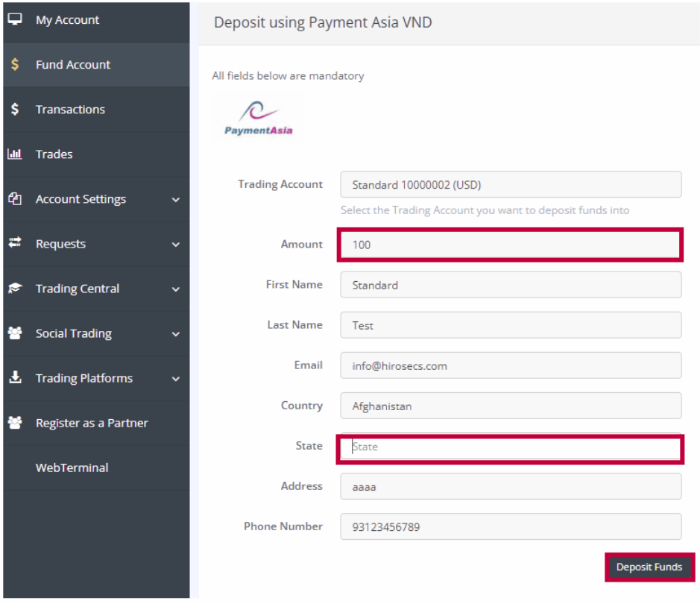The height and width of the screenshot is (604, 700).
Task: Expand the Trading Central chevron
Action: pos(176,289)
